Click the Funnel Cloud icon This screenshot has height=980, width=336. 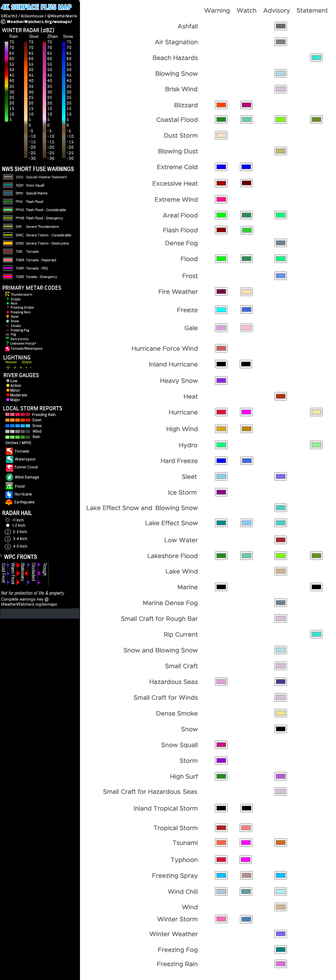[x=9, y=467]
